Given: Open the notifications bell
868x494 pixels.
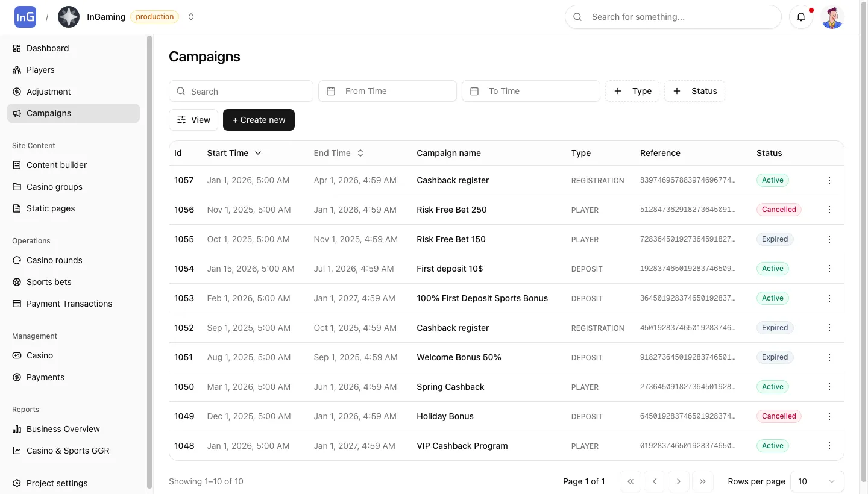Looking at the screenshot, I should click(x=801, y=17).
